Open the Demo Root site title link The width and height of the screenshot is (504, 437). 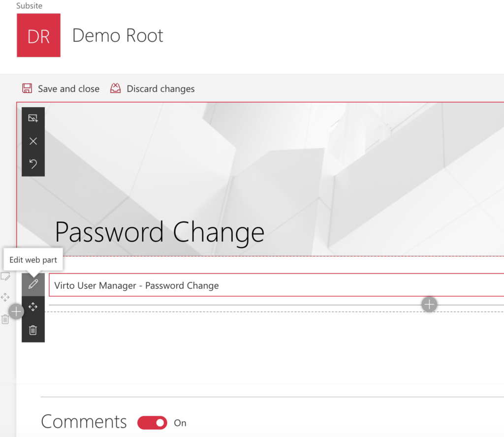(118, 35)
